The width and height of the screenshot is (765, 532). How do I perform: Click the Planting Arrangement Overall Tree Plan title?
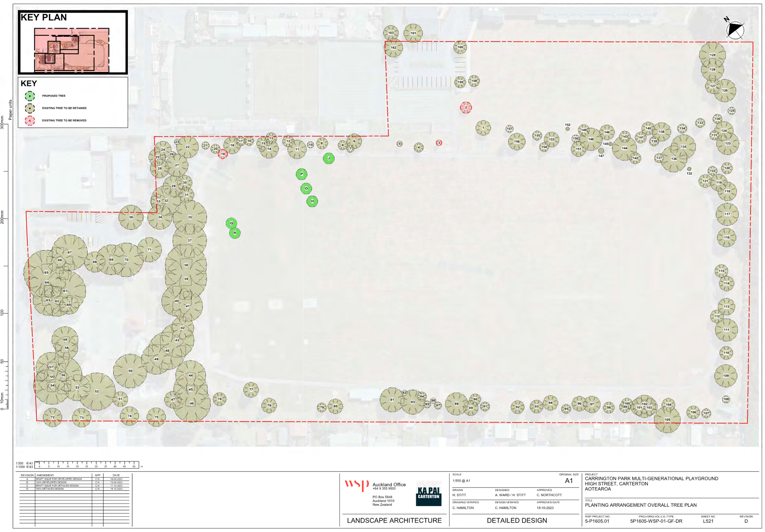pyautogui.click(x=641, y=505)
